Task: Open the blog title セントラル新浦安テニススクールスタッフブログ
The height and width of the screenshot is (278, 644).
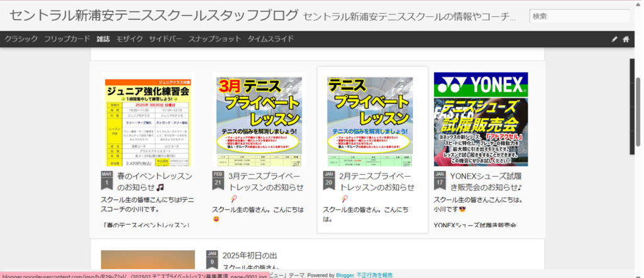Action: [x=153, y=15]
